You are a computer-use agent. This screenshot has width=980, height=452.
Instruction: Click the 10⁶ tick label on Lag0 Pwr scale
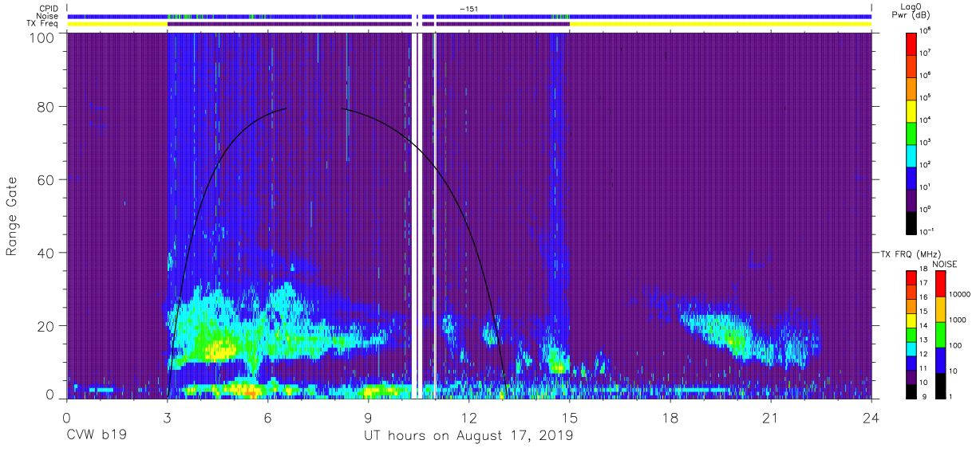[927, 75]
